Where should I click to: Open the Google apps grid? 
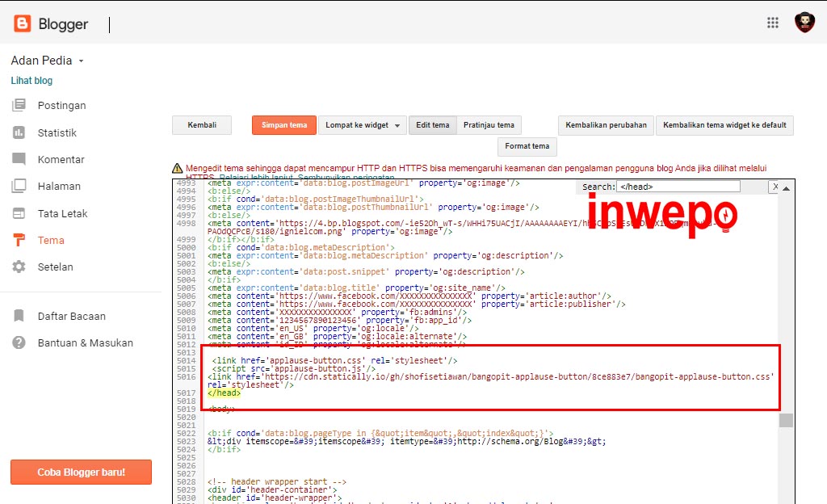coord(773,23)
